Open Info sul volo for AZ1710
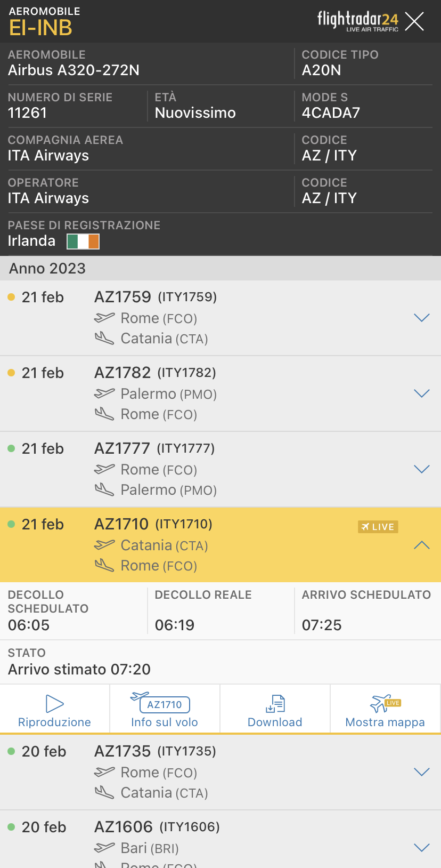Viewport: 441px width, 868px height. tap(164, 709)
